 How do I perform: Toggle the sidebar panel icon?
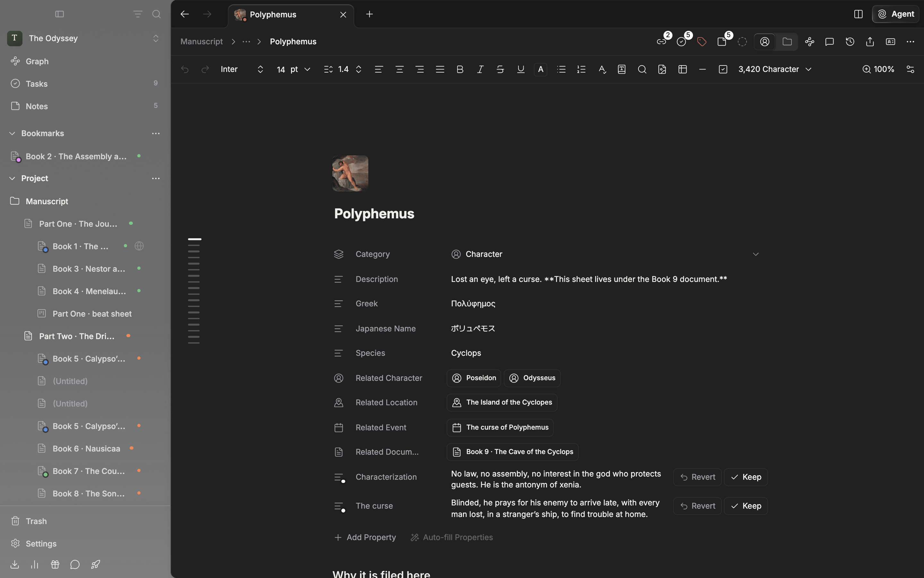click(x=60, y=14)
